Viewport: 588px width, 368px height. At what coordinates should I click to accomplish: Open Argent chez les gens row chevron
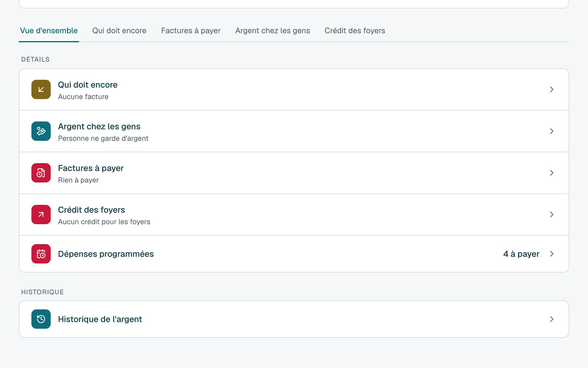551,131
